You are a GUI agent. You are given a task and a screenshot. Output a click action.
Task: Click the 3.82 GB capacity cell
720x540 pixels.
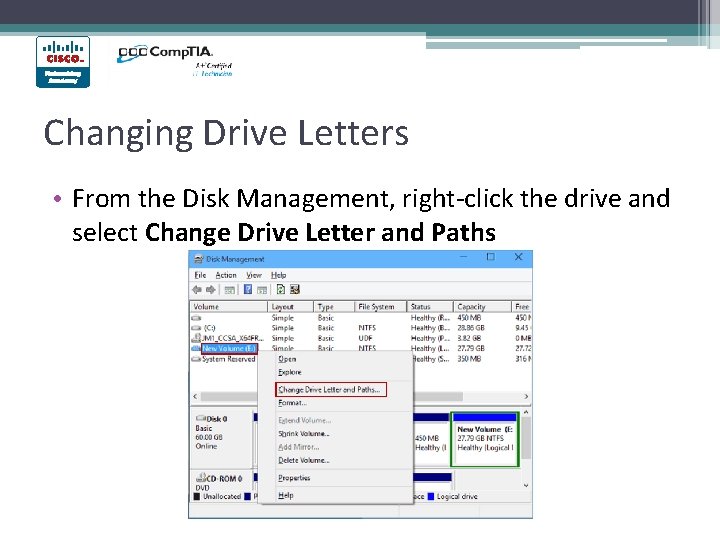469,338
